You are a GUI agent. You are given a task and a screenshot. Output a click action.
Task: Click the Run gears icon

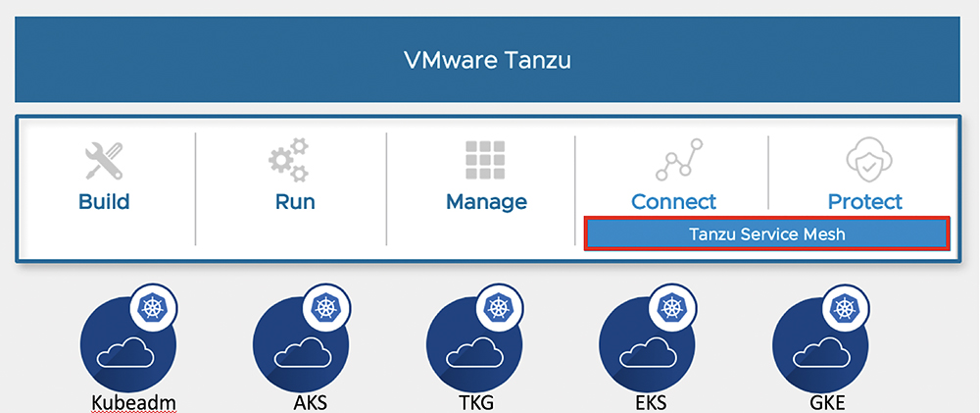pyautogui.click(x=288, y=161)
